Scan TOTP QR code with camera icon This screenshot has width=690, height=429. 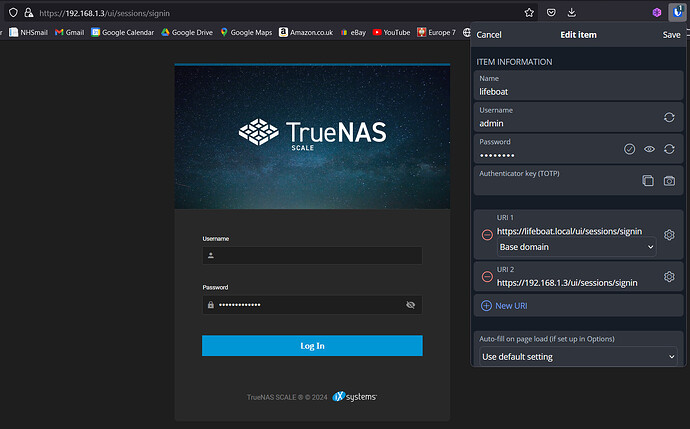(669, 180)
